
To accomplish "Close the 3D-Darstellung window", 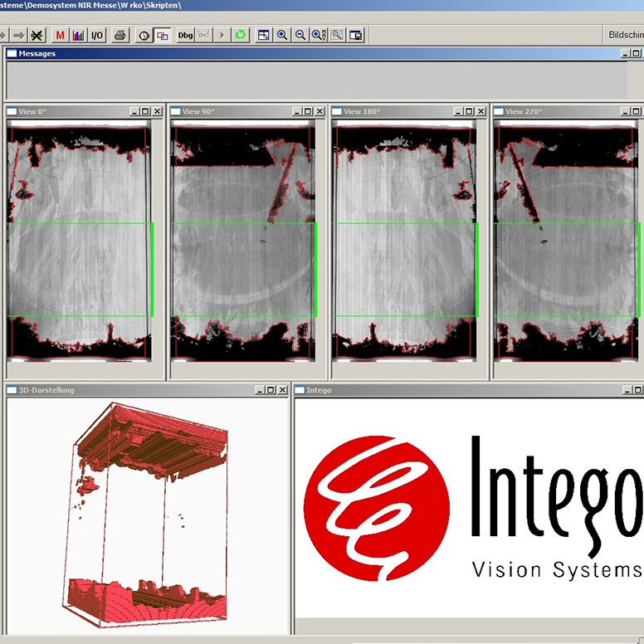I will click(282, 390).
